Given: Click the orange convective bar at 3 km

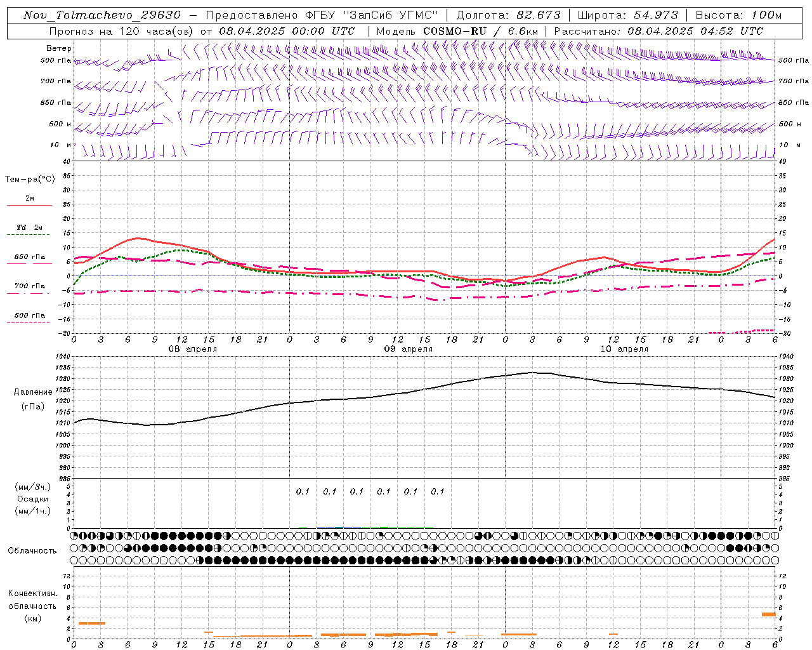Looking at the screenshot, I should 91,623.
